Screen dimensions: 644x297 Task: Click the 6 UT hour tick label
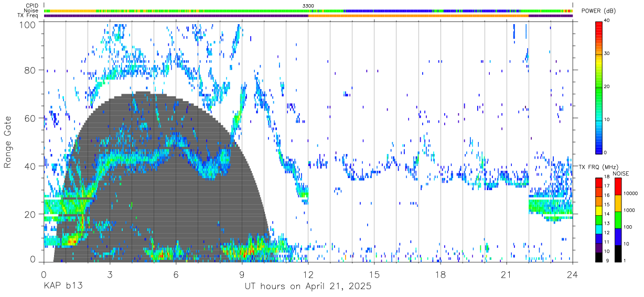(176, 274)
